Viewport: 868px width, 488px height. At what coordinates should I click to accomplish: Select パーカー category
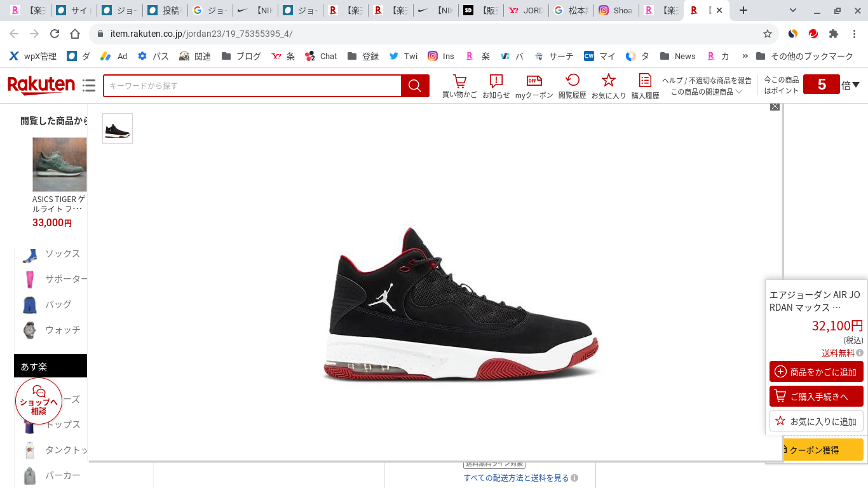tap(62, 475)
